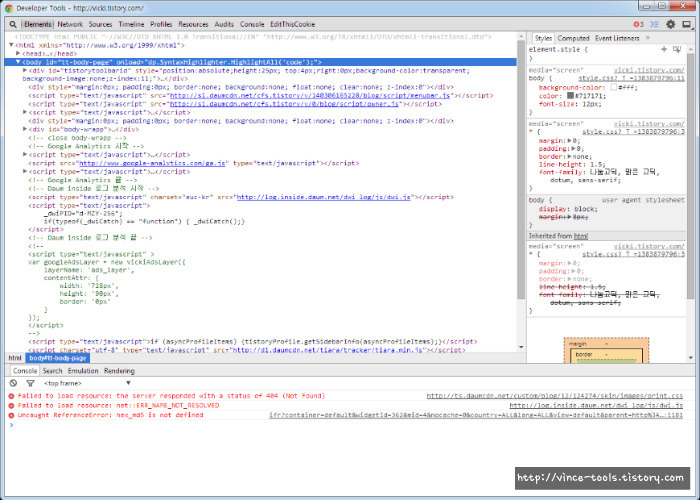
Task: Show more sidebar tabs chevron
Action: click(648, 38)
